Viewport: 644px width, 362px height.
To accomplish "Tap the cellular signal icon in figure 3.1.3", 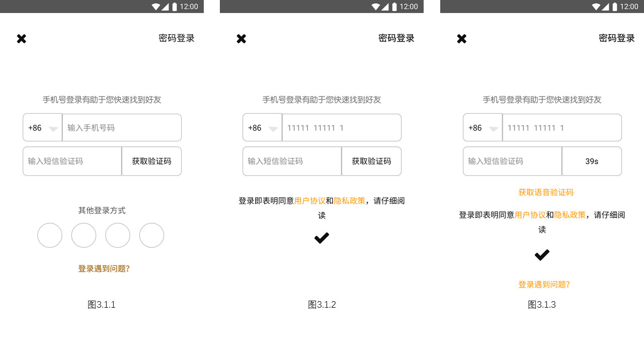I will click(606, 7).
